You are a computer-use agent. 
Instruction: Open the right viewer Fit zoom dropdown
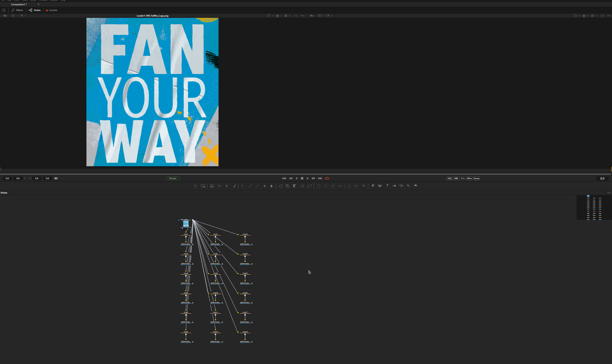click(x=312, y=16)
